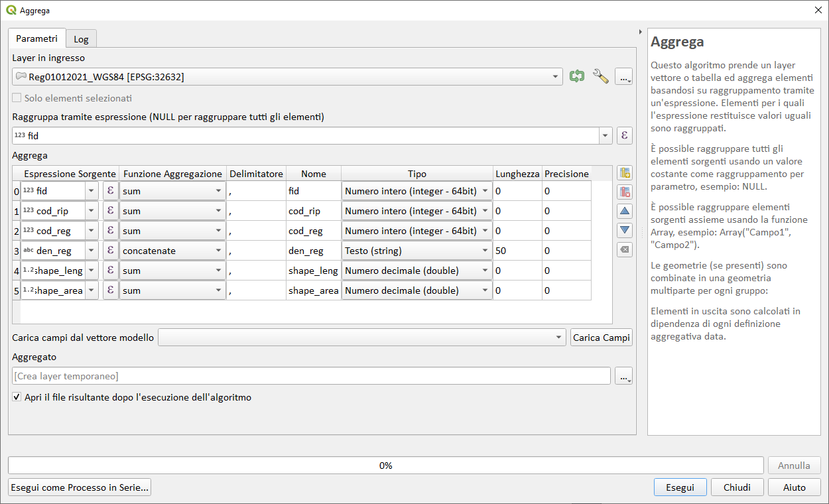The width and height of the screenshot is (829, 504).
Task: Uncheck open output file after running algorithm
Action: coord(17,397)
